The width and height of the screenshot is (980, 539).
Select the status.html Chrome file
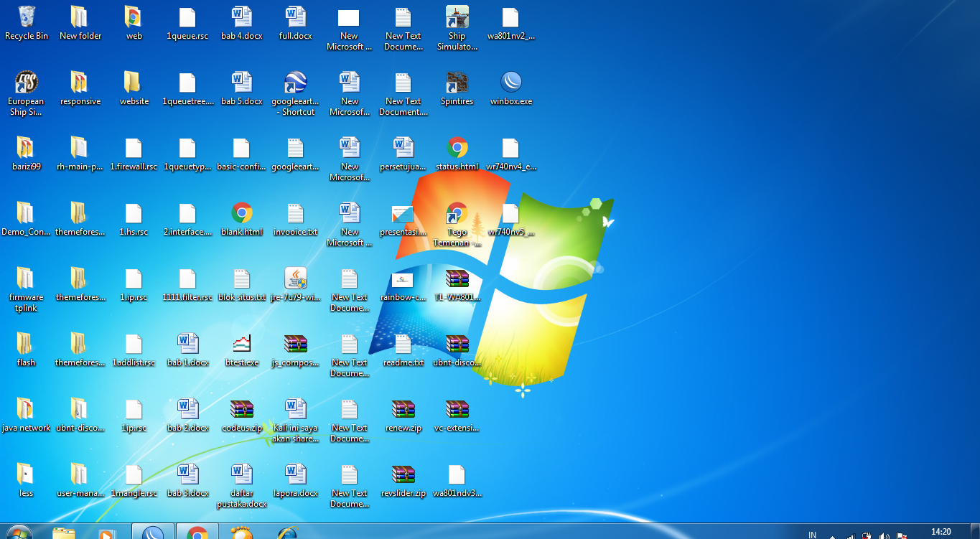pyautogui.click(x=457, y=148)
